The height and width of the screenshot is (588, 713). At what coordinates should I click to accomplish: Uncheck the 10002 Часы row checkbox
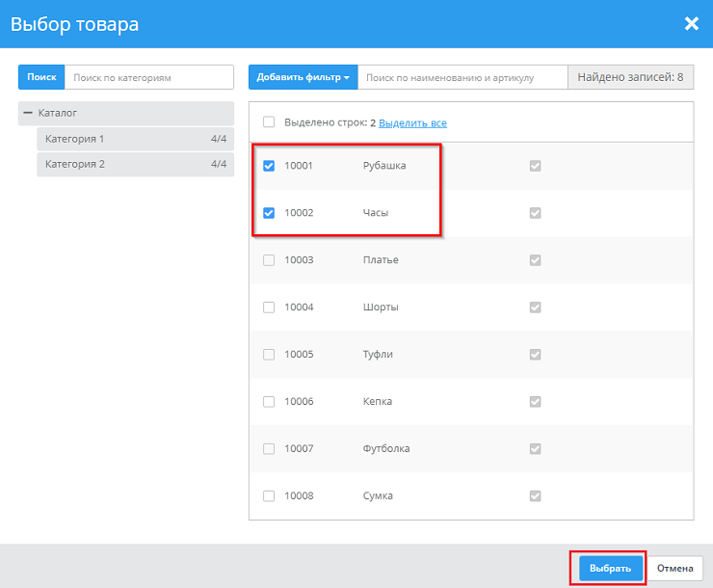[269, 213]
